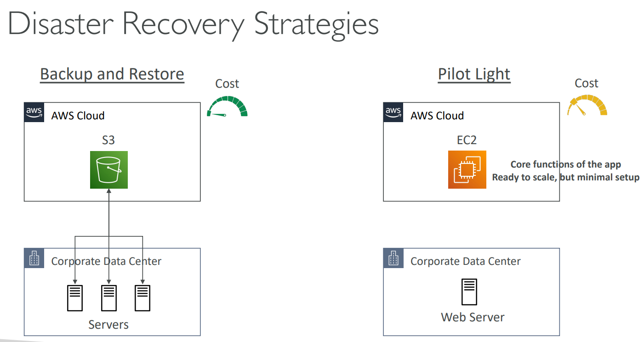Click the Web Server icon

pos(469,292)
